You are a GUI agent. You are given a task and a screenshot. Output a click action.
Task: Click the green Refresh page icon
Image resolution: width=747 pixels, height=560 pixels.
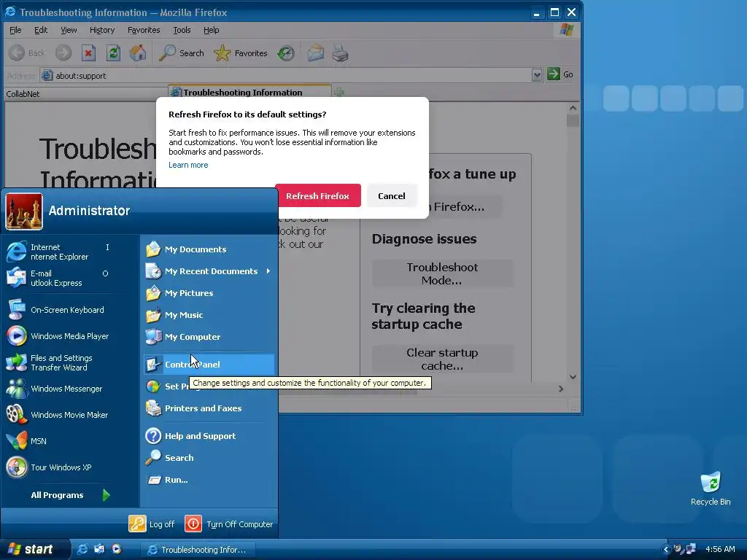[113, 52]
